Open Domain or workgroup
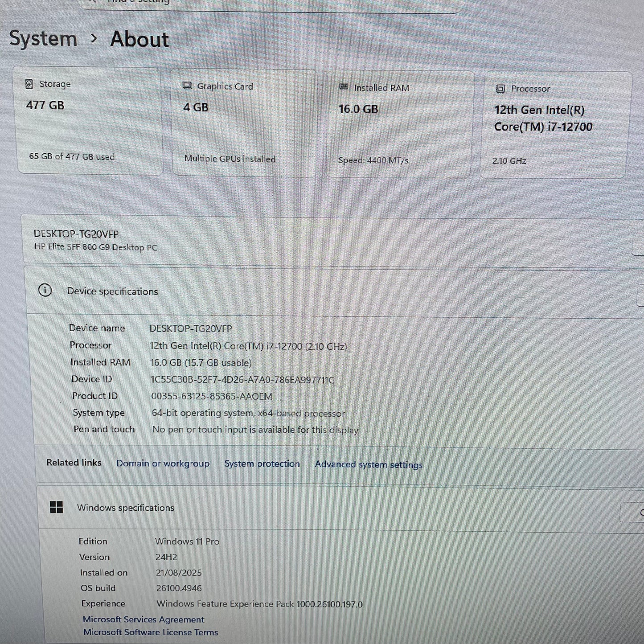 click(x=163, y=464)
